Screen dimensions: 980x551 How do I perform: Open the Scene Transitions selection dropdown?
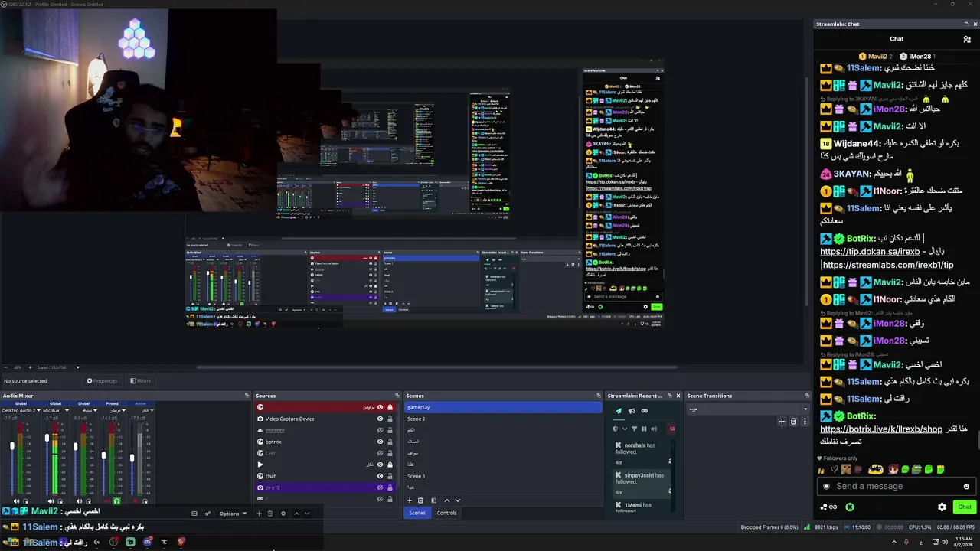[748, 409]
